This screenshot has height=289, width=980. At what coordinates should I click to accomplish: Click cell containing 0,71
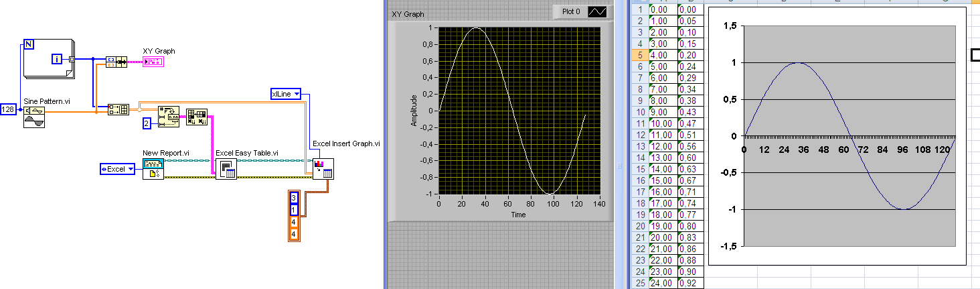click(690, 192)
